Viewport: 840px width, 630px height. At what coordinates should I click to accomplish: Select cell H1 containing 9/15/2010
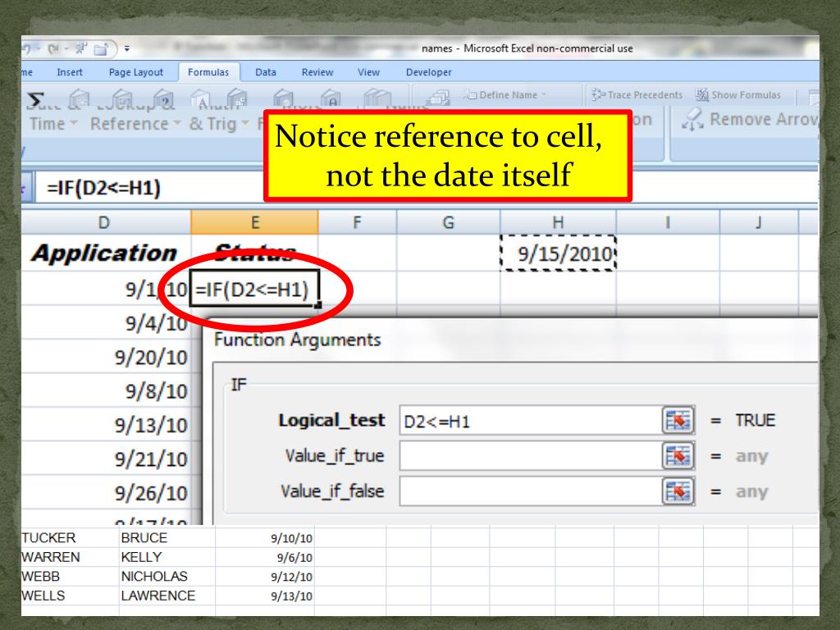click(558, 255)
